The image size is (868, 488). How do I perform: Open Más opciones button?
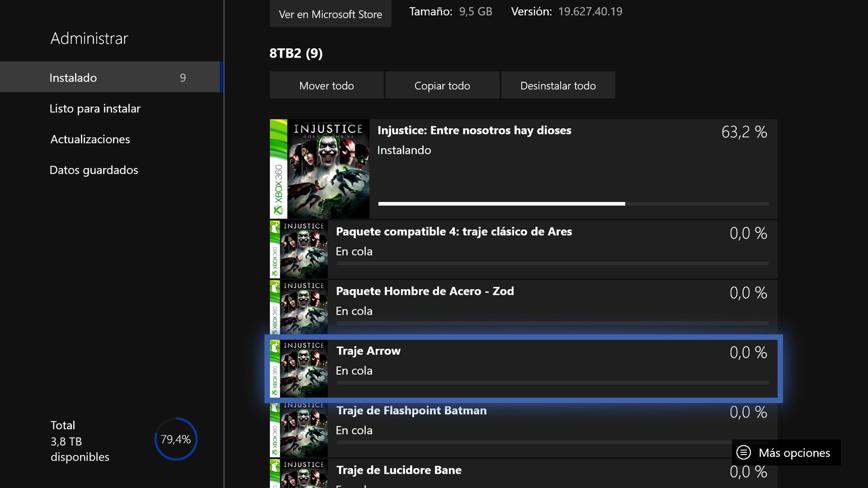[x=786, y=452]
